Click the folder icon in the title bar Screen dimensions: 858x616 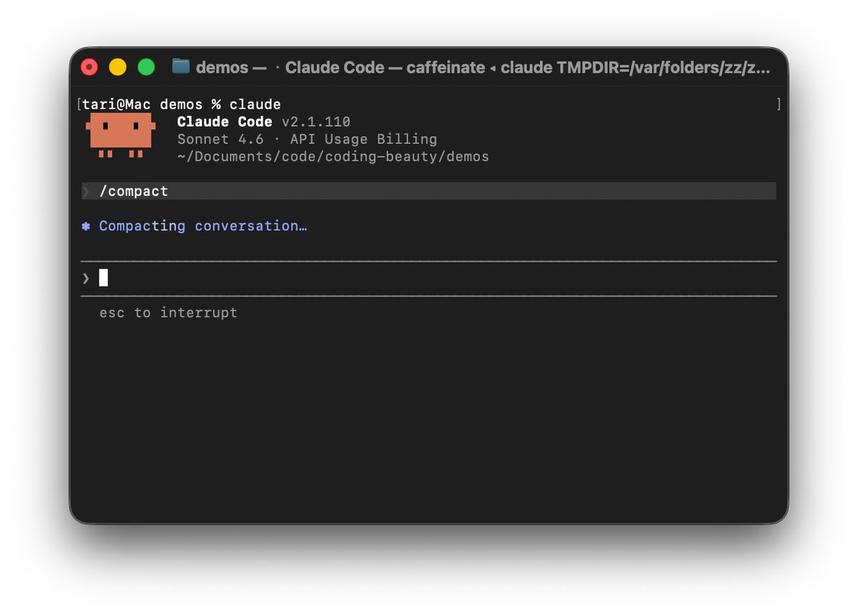[x=181, y=67]
